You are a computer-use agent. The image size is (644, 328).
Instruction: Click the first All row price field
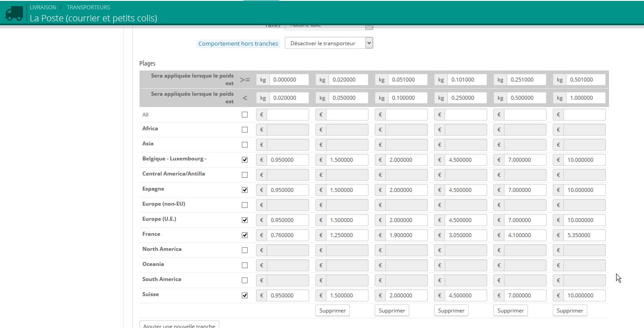[287, 115]
